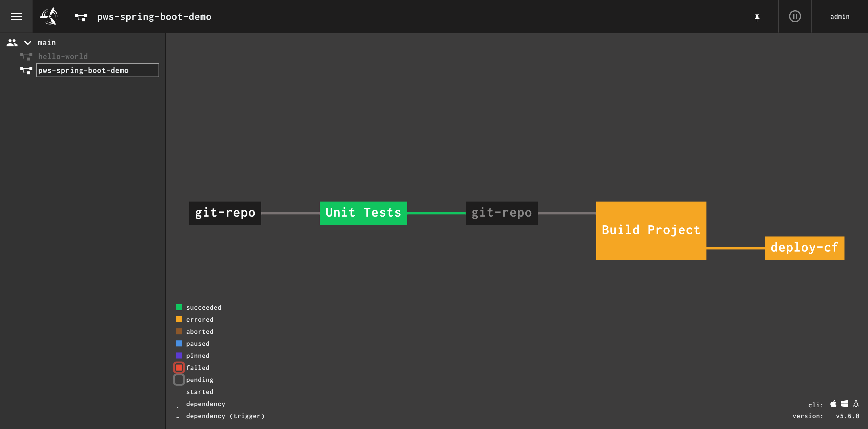Click the succeeded green swatch in legend
The width and height of the screenshot is (868, 429).
[179, 307]
